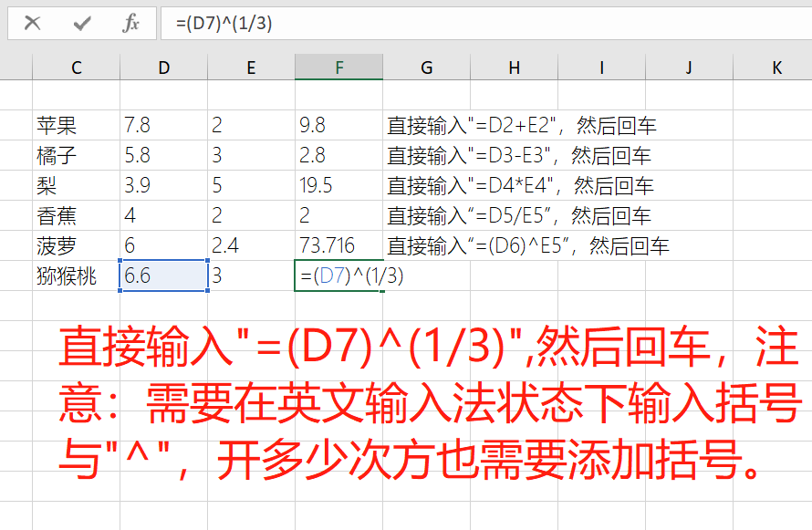Select cell with value 9.8
The image size is (812, 530).
tap(338, 125)
